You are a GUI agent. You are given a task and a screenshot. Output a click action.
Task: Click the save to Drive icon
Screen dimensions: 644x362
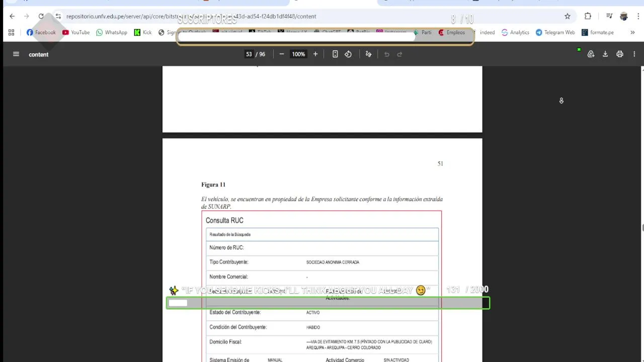[x=591, y=54]
